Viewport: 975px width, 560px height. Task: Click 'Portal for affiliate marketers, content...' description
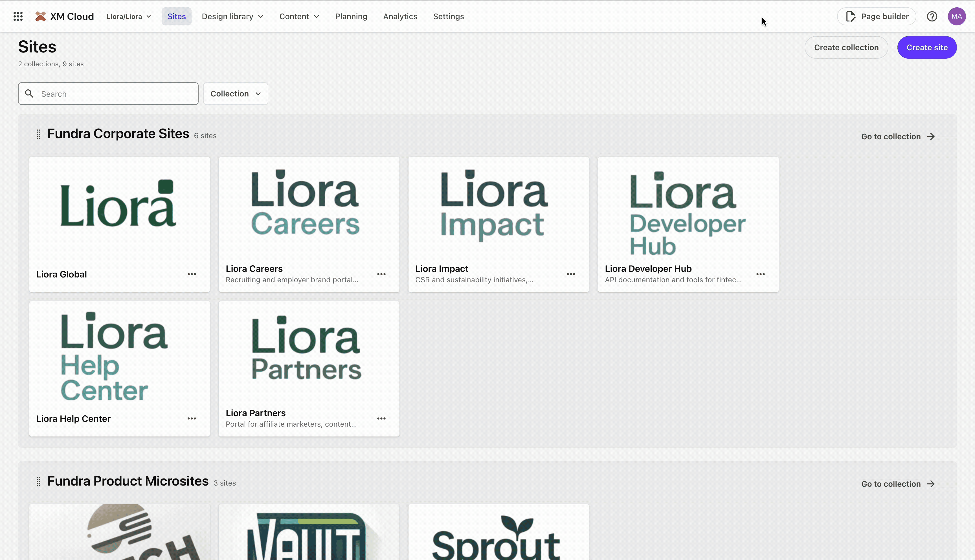(291, 424)
